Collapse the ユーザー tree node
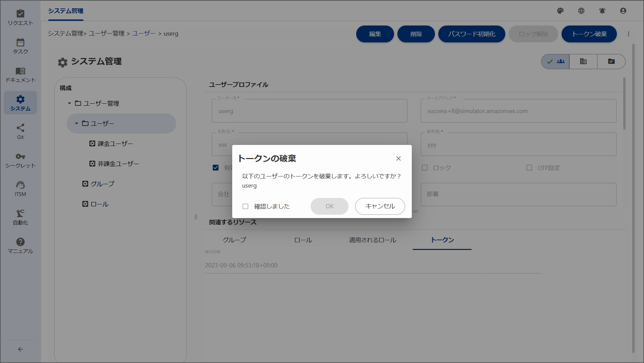 point(76,123)
